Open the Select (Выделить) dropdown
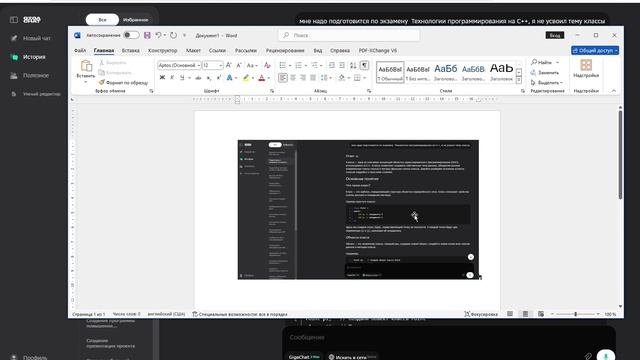This screenshot has width=640, height=360. (x=547, y=82)
